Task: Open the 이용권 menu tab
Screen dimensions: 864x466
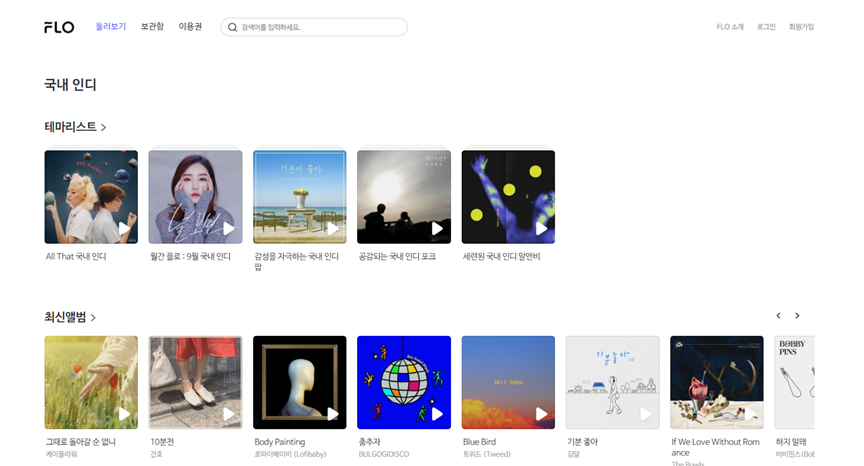Action: click(190, 26)
